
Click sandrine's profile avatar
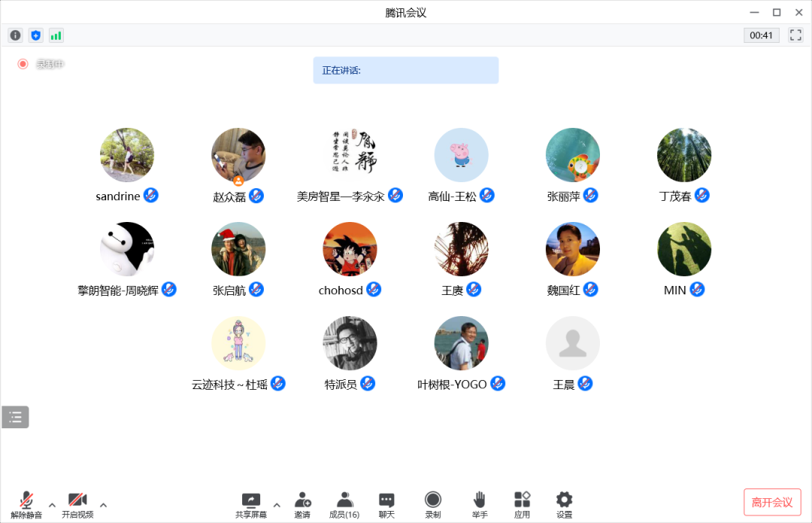click(x=127, y=154)
